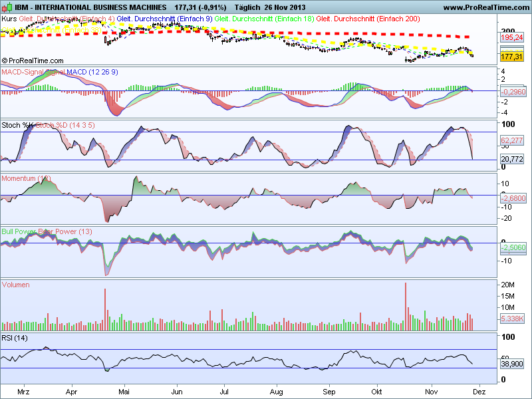This screenshot has width=532, height=399.
Task: Select the Stoch %D (14 3 5) label
Action: pos(65,125)
